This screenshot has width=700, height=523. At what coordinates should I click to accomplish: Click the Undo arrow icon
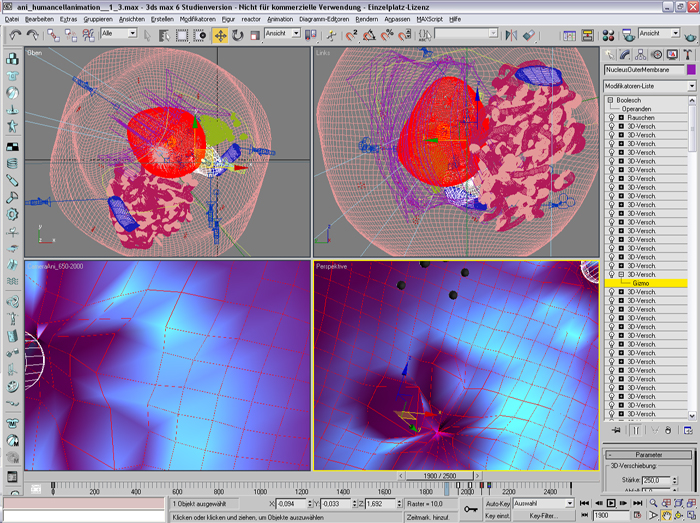click(15, 35)
